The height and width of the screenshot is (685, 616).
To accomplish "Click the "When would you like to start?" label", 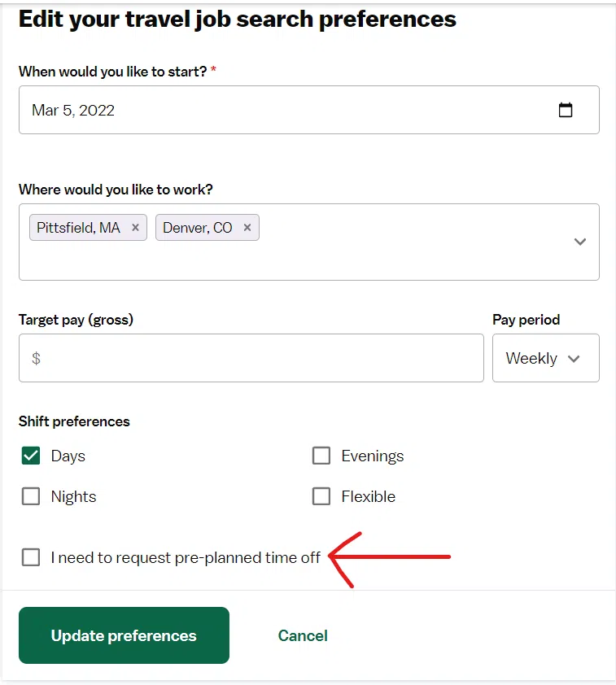I will pos(112,72).
